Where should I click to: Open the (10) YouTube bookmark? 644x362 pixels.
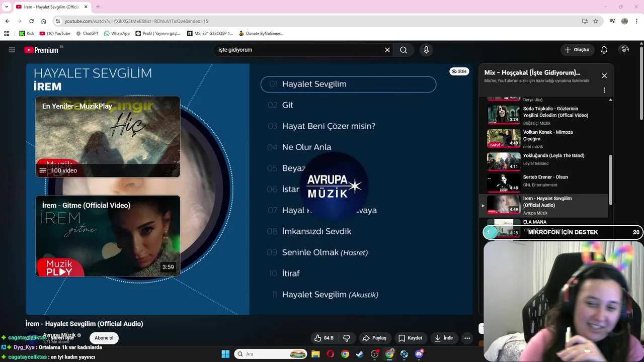(55, 34)
